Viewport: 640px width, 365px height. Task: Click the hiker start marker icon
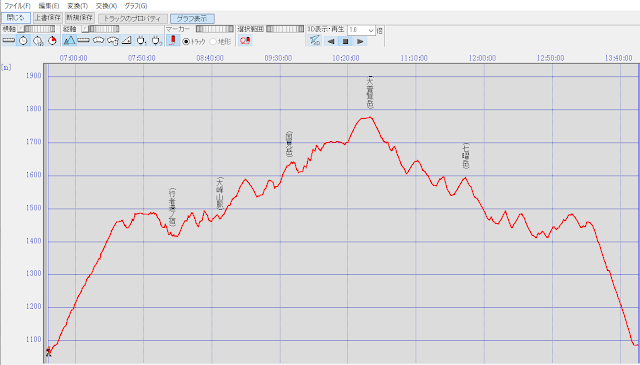point(49,352)
